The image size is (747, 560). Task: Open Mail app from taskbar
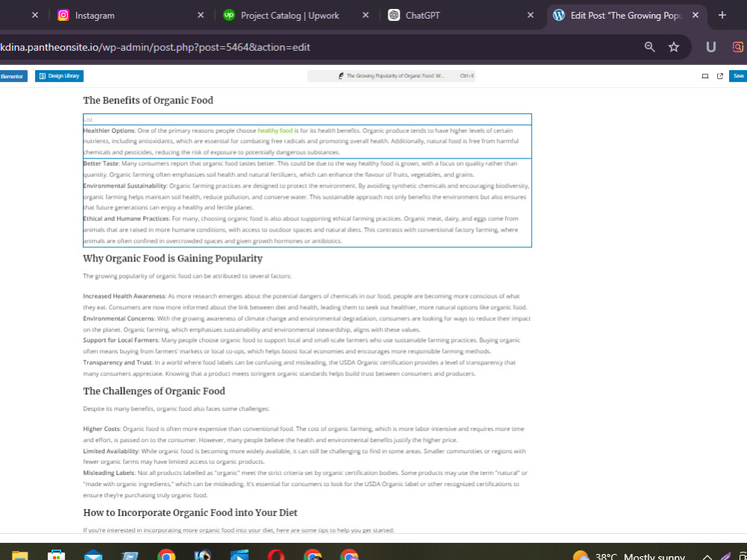93,556
